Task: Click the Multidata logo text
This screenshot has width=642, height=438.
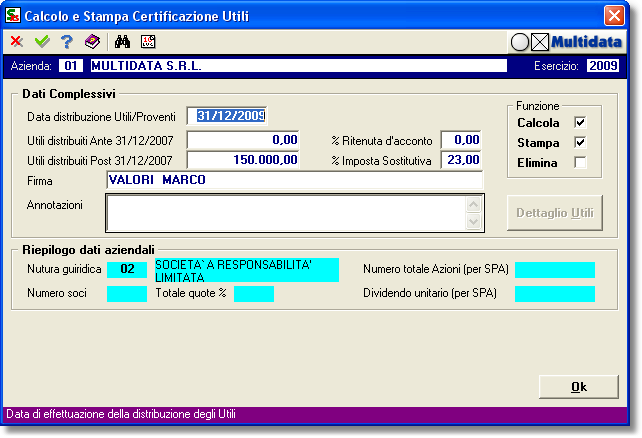Action: tap(586, 42)
